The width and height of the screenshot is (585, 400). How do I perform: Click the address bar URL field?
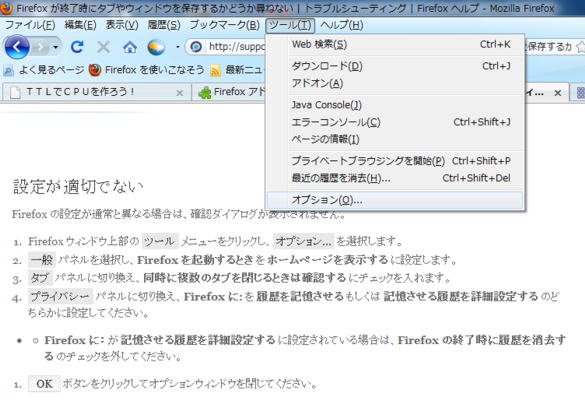[237, 47]
